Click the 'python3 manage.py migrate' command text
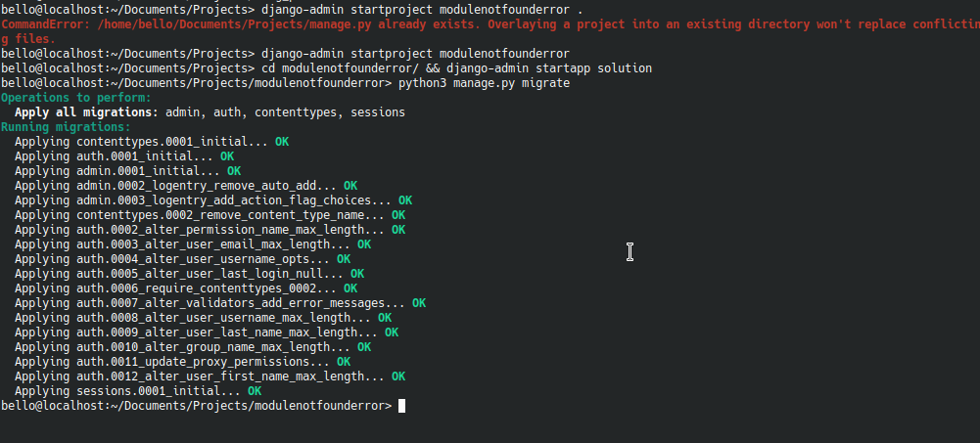980x443 pixels. (x=484, y=83)
